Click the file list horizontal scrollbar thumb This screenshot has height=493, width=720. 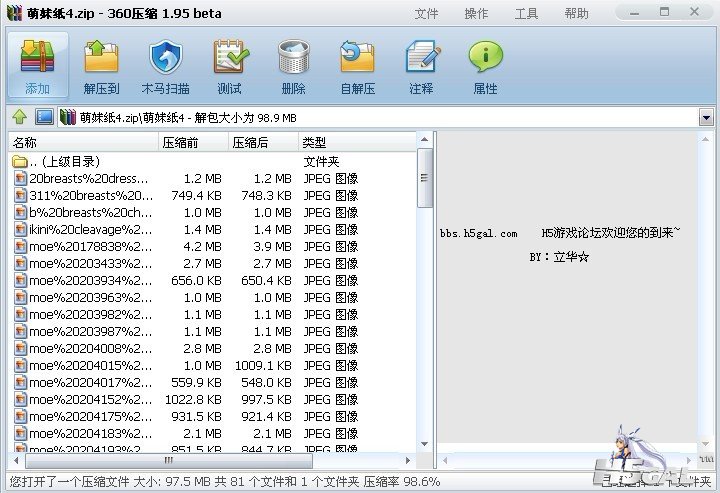click(x=169, y=460)
